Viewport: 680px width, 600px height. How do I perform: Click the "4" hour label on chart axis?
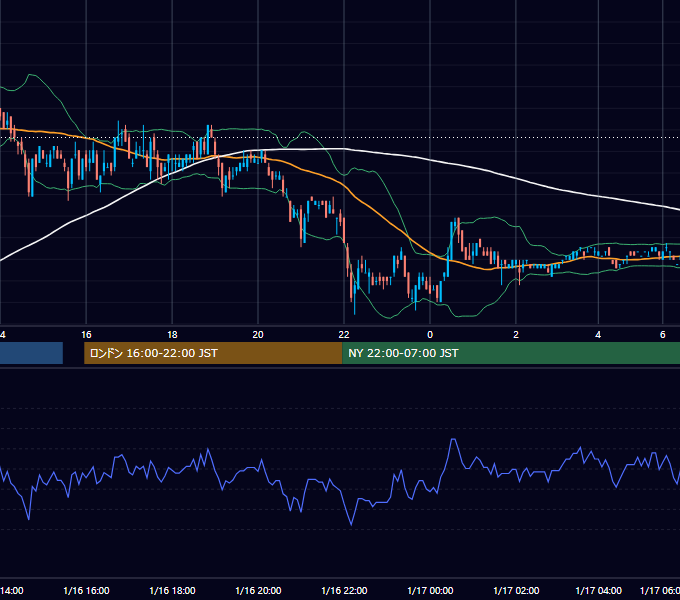coord(598,335)
